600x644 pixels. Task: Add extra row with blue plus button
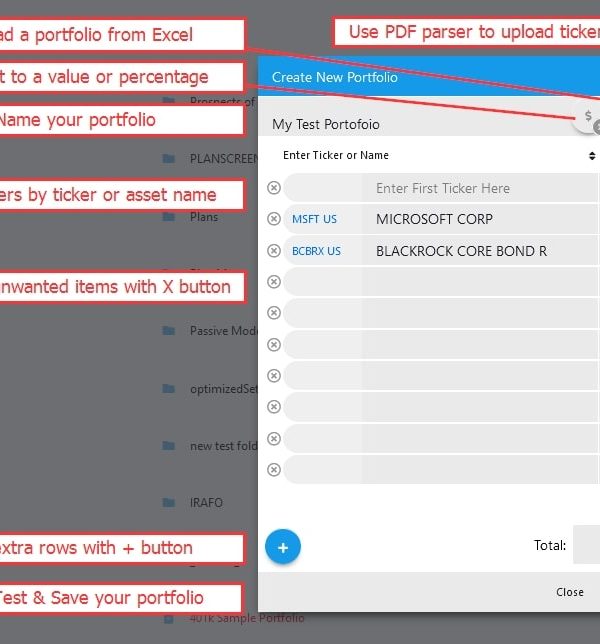pyautogui.click(x=283, y=547)
